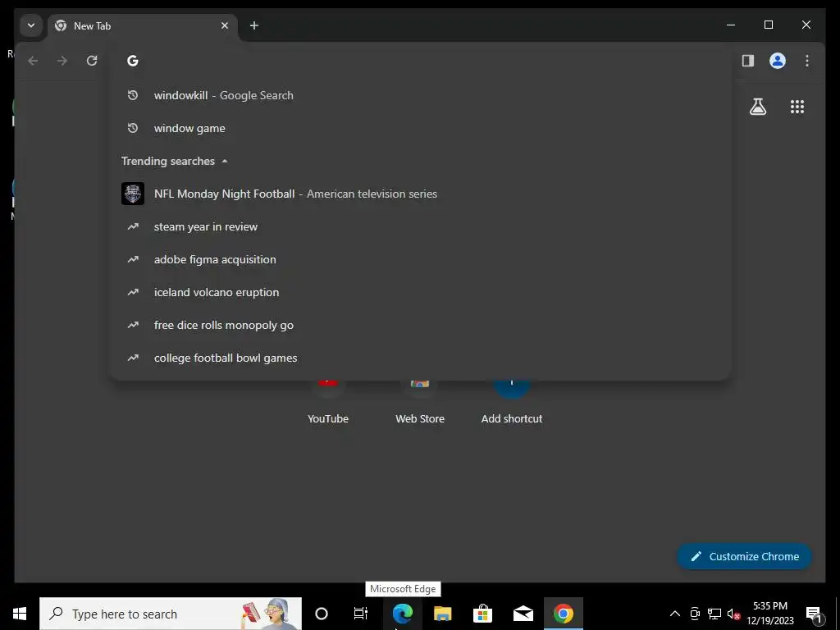Screen dimensions: 840x630
Task: Click the back navigation arrow
Action: [x=33, y=61]
